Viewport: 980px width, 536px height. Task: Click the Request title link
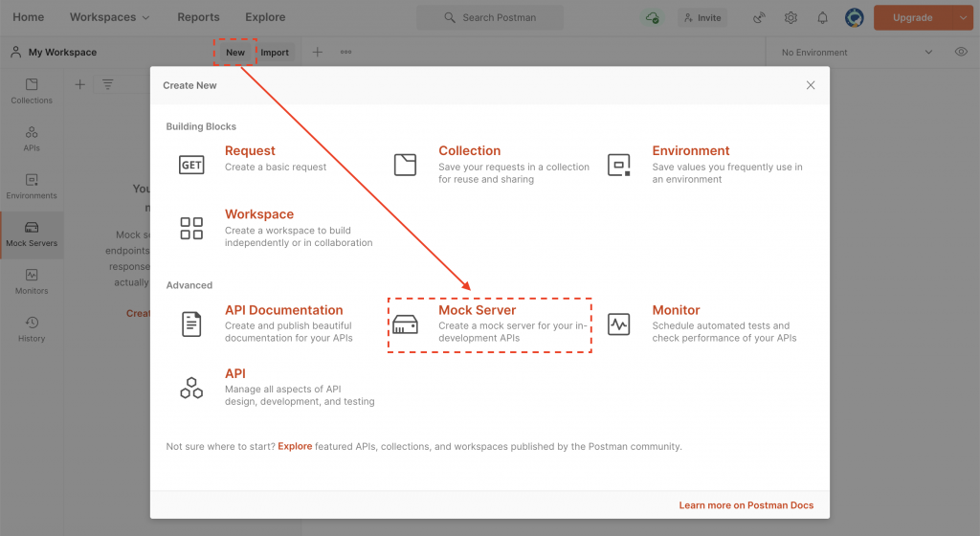[250, 150]
